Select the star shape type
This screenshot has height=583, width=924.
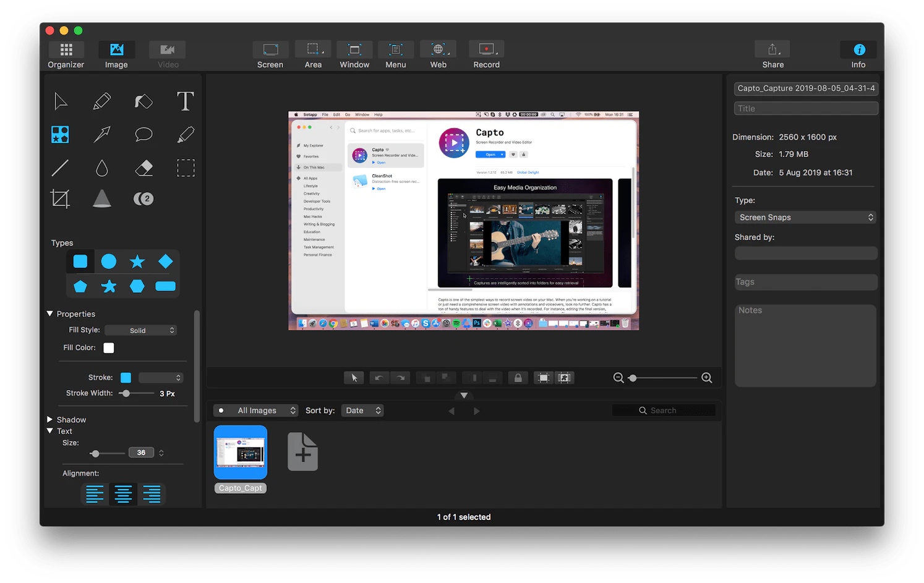137,262
